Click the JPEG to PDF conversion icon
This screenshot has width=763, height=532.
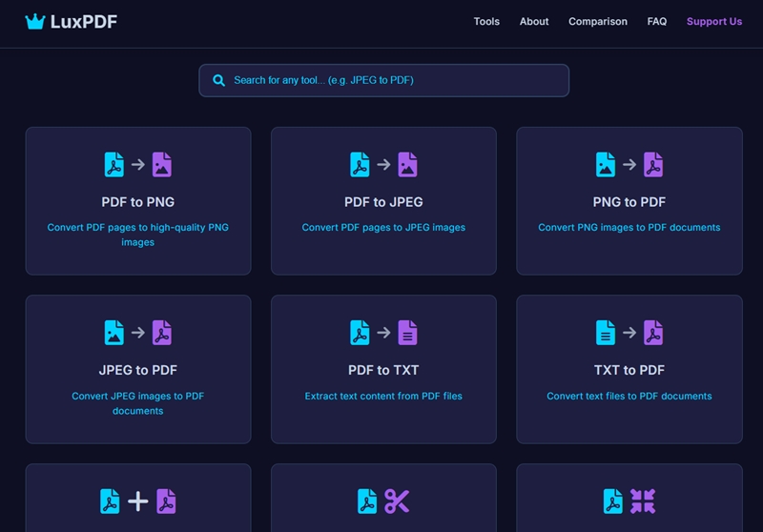[x=138, y=332]
